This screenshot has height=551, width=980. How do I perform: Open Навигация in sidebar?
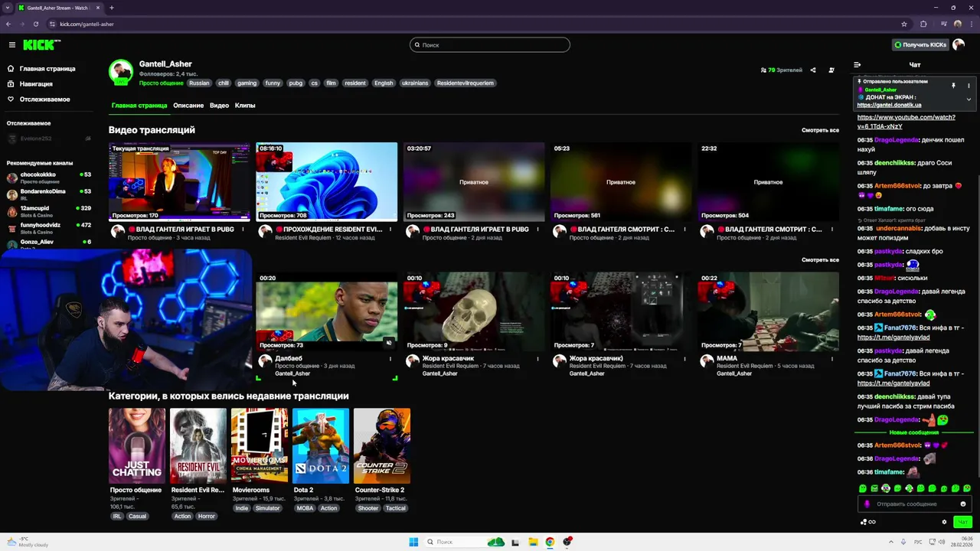pos(36,84)
